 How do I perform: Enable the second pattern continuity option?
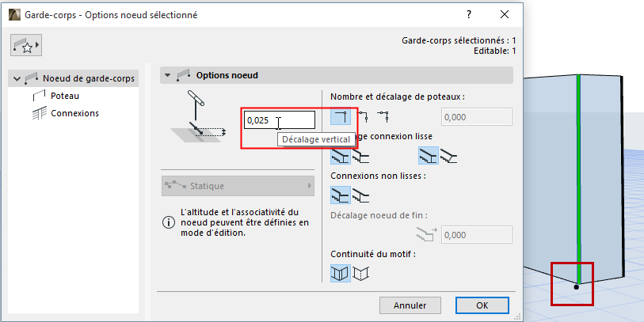click(x=360, y=273)
